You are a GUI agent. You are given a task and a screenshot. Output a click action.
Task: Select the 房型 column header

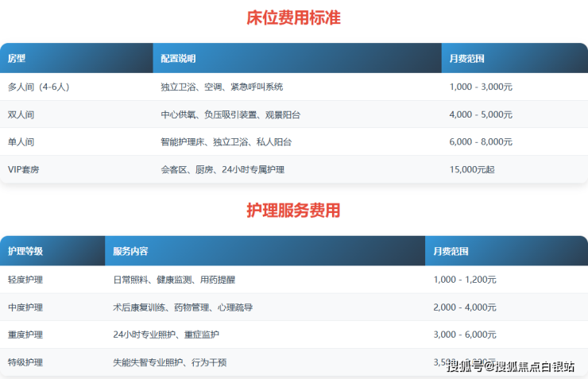(x=17, y=59)
